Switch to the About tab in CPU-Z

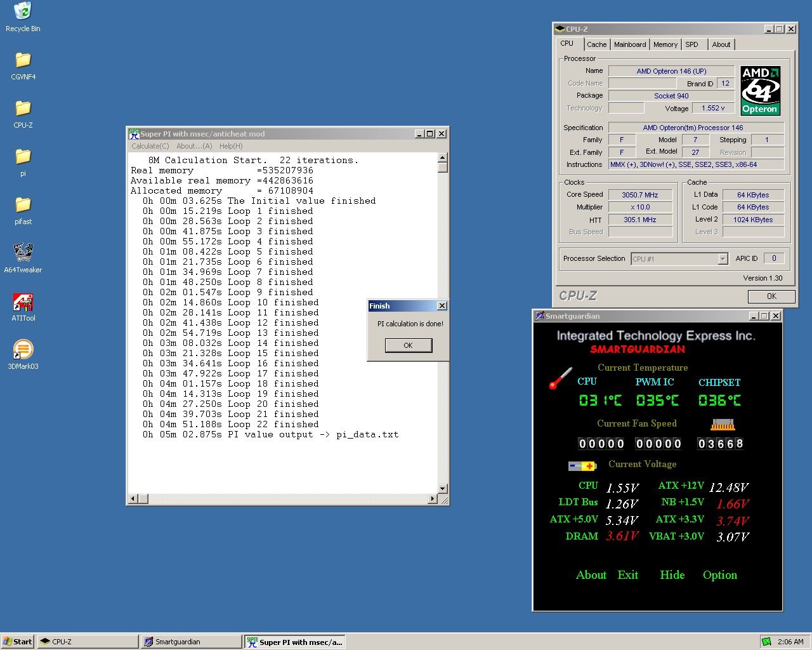point(721,44)
